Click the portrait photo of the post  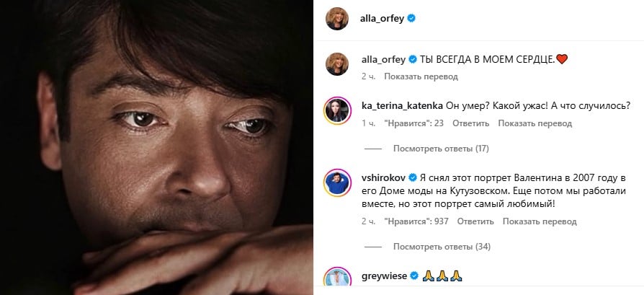[156, 147]
